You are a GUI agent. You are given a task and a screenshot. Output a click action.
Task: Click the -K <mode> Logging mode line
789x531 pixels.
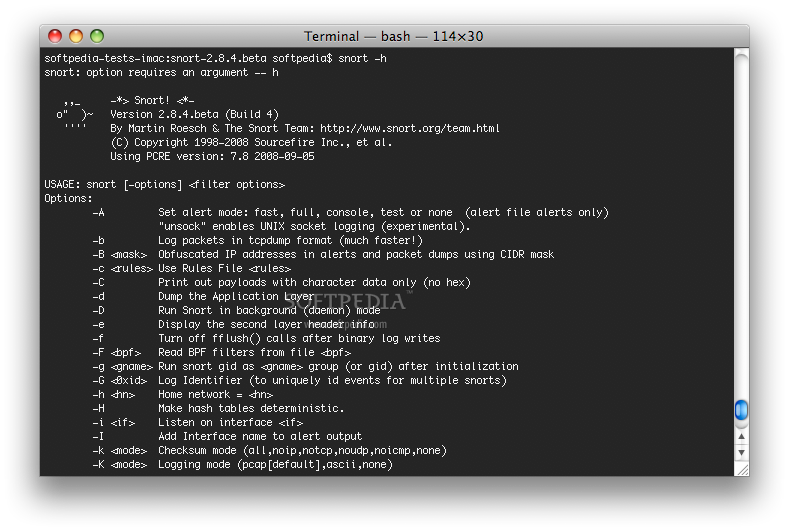point(243,465)
